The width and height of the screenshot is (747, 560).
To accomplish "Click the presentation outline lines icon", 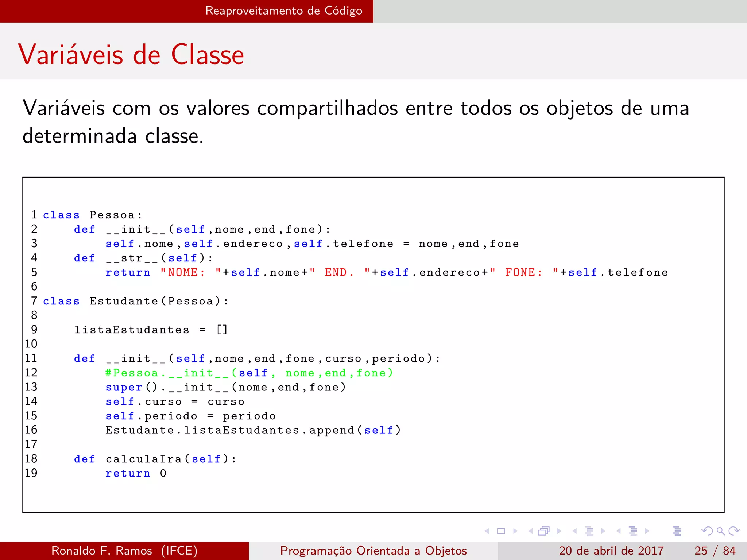I will [677, 531].
